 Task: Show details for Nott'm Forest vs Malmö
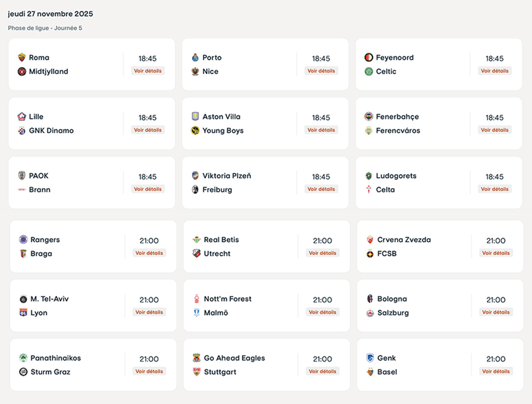click(323, 312)
